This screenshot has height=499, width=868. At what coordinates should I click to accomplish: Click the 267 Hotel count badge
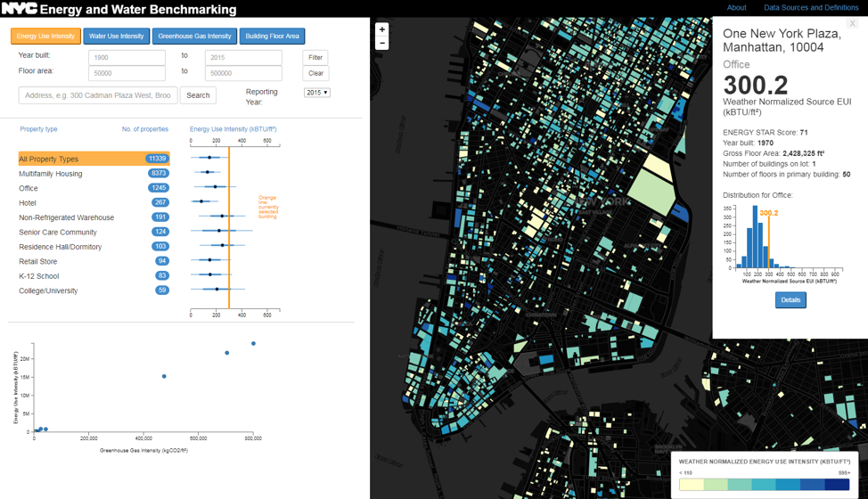[x=160, y=202]
